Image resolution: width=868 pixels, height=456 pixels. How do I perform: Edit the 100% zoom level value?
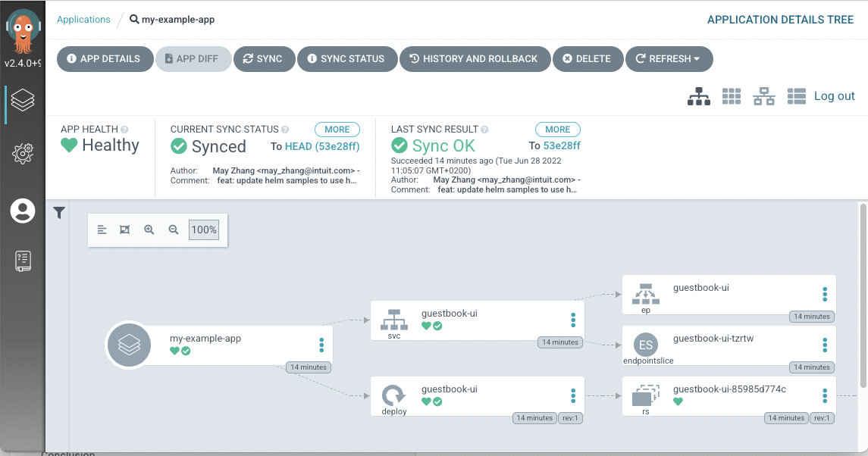[203, 230]
